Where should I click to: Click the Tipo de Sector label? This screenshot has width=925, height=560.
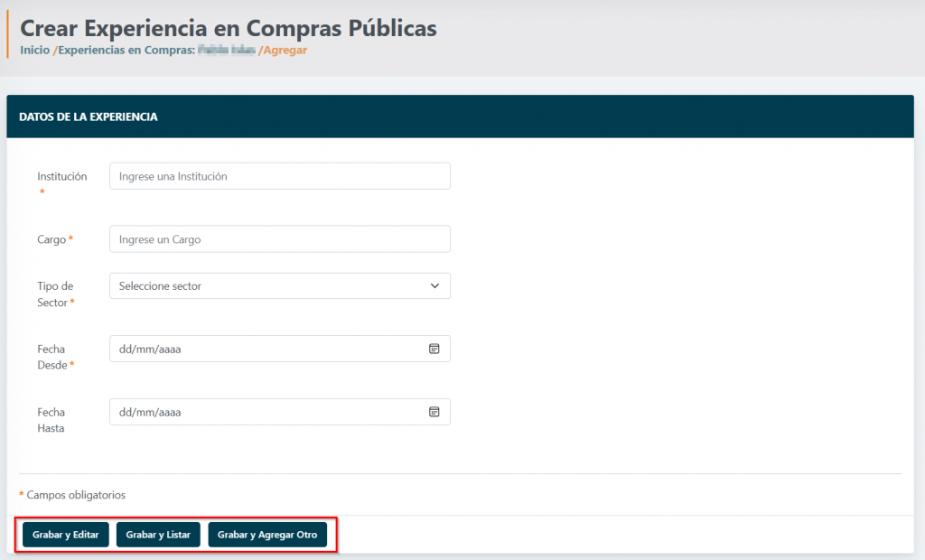(x=55, y=294)
